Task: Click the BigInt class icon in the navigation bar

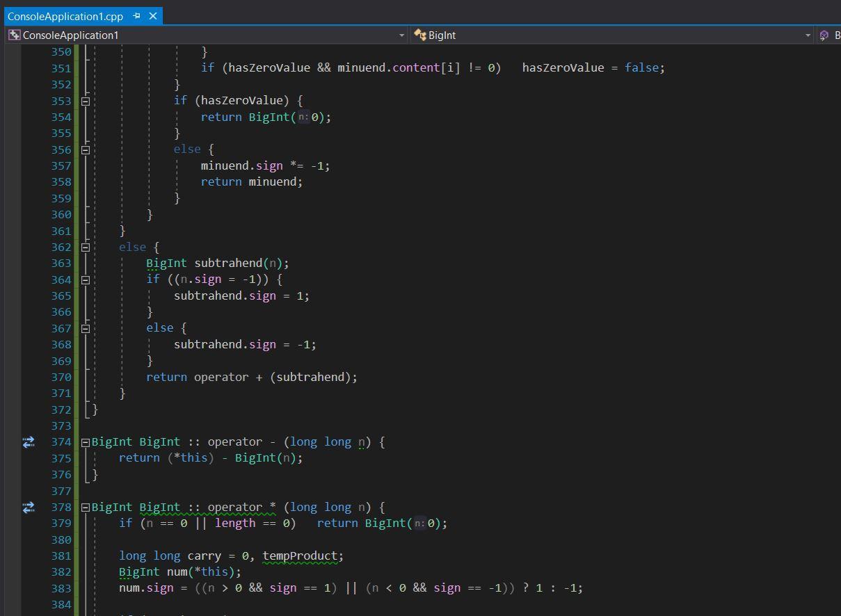Action: coord(419,35)
